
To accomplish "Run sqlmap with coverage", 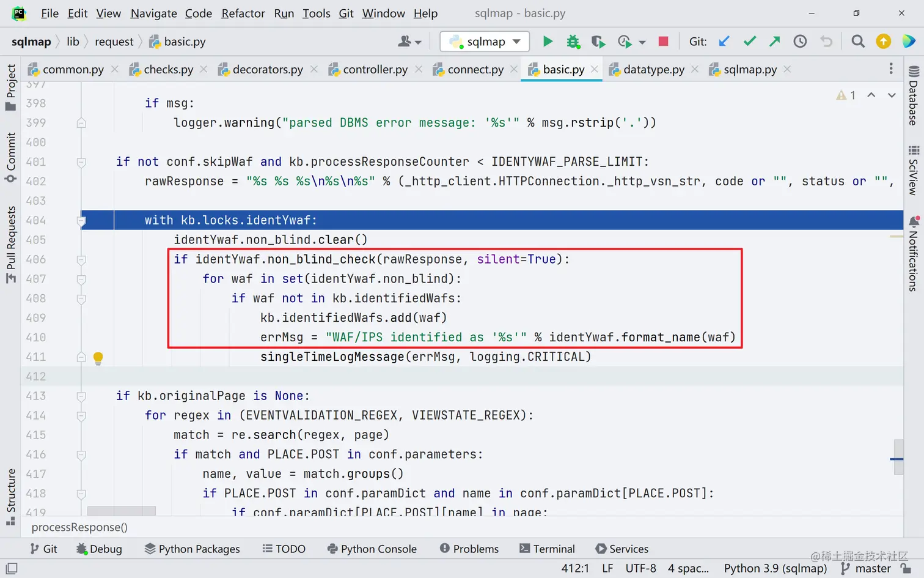I will tap(598, 42).
